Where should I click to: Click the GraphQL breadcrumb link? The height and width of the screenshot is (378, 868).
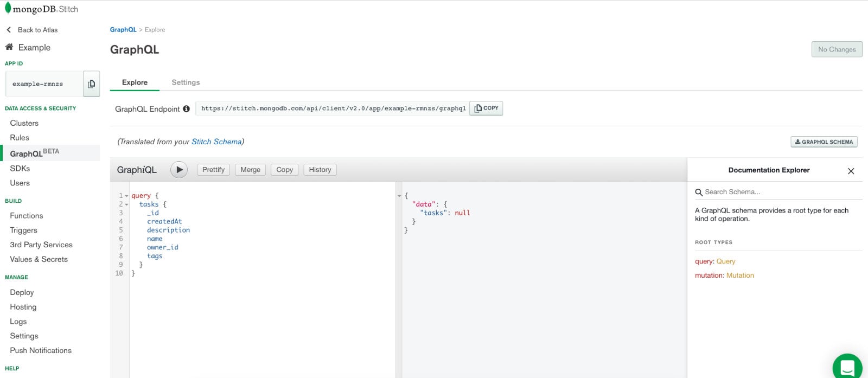tap(123, 30)
